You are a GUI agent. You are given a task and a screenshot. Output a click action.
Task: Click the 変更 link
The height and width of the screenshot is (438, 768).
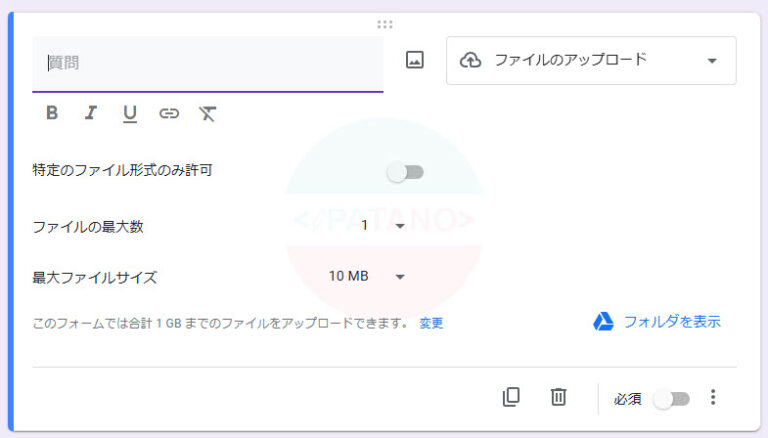pyautogui.click(x=431, y=323)
